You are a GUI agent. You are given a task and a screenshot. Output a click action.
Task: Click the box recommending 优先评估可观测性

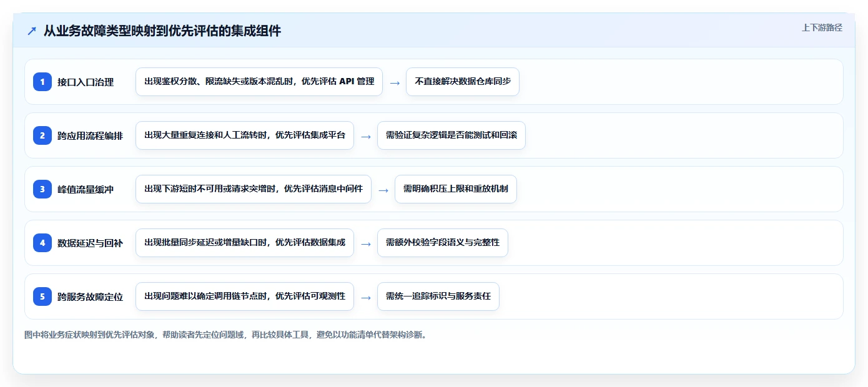tap(245, 296)
